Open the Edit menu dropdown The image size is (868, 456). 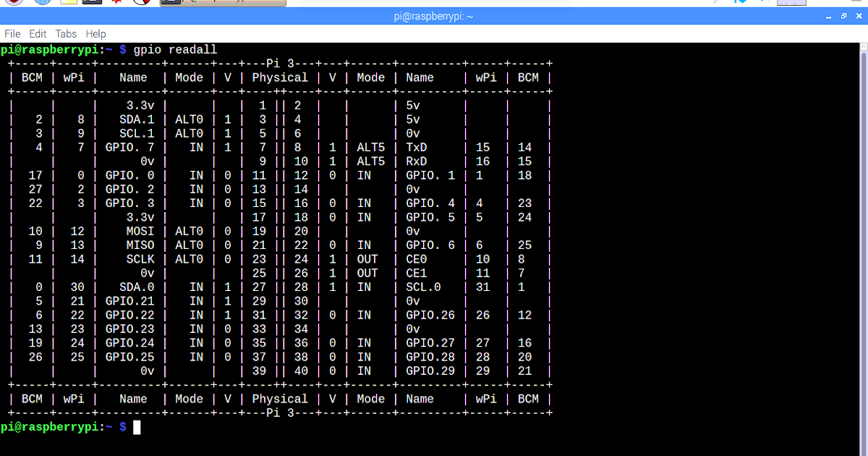pyautogui.click(x=38, y=33)
